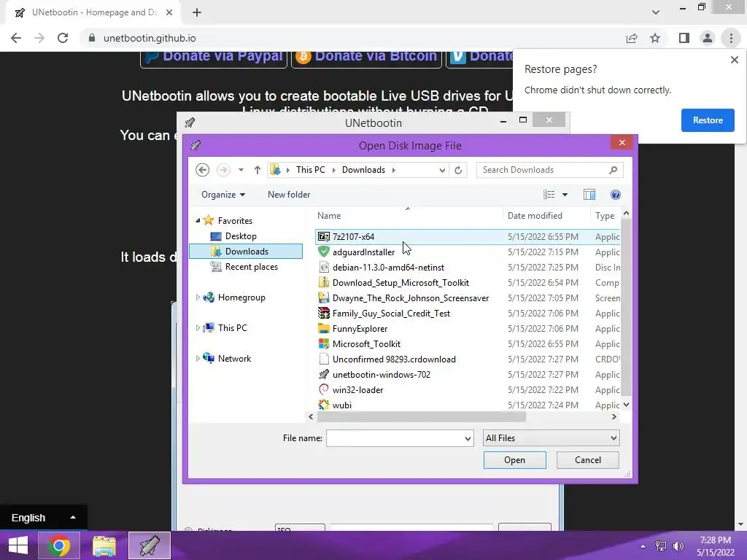Click the horizontal scrollbar in file list
Viewport: 747px width, 560px height.
(x=421, y=416)
